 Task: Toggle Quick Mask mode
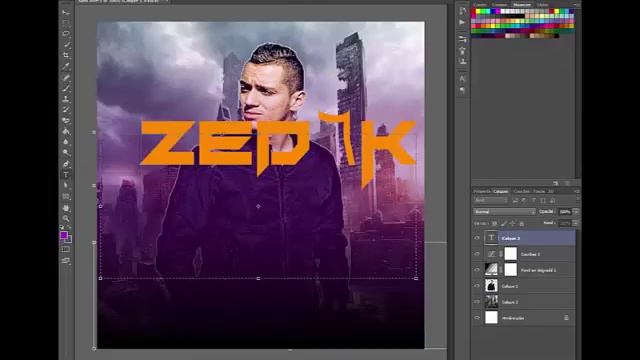click(x=66, y=249)
